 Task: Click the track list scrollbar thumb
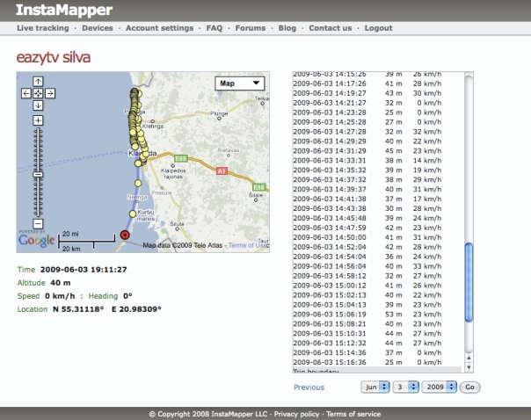pos(469,282)
